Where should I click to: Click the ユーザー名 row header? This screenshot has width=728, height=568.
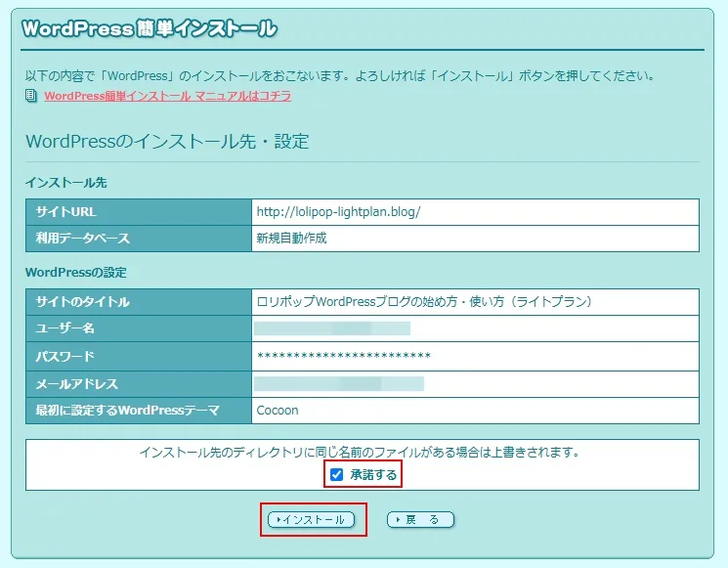[x=139, y=328]
